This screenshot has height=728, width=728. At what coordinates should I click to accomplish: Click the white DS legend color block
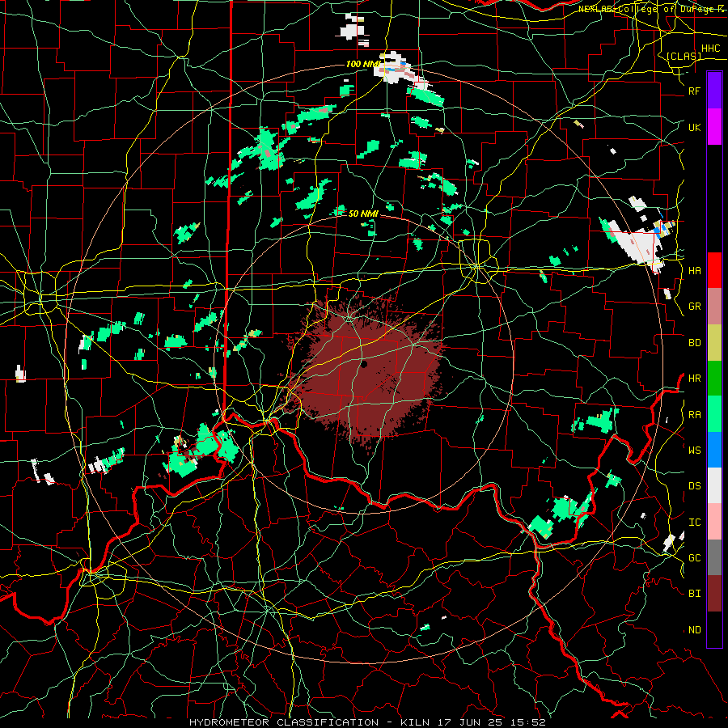(714, 485)
